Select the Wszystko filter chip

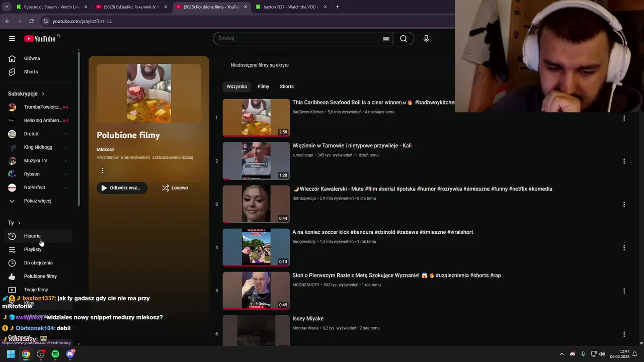click(236, 86)
